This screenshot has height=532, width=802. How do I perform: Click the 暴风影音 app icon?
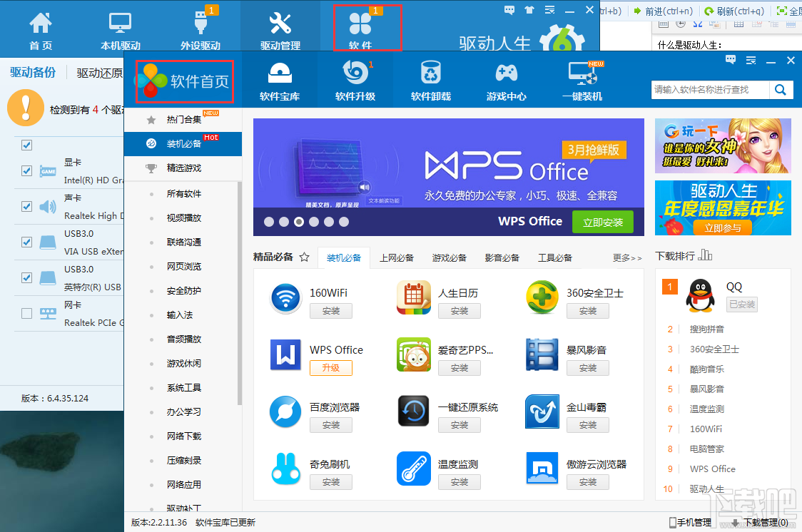click(542, 354)
